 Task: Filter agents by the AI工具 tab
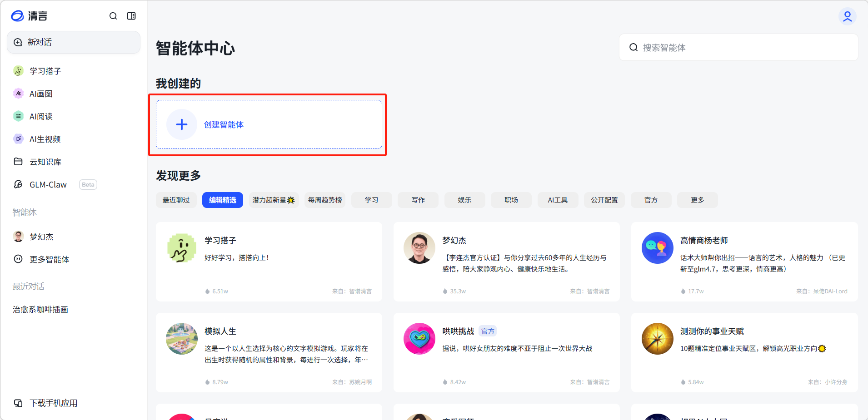(x=558, y=200)
